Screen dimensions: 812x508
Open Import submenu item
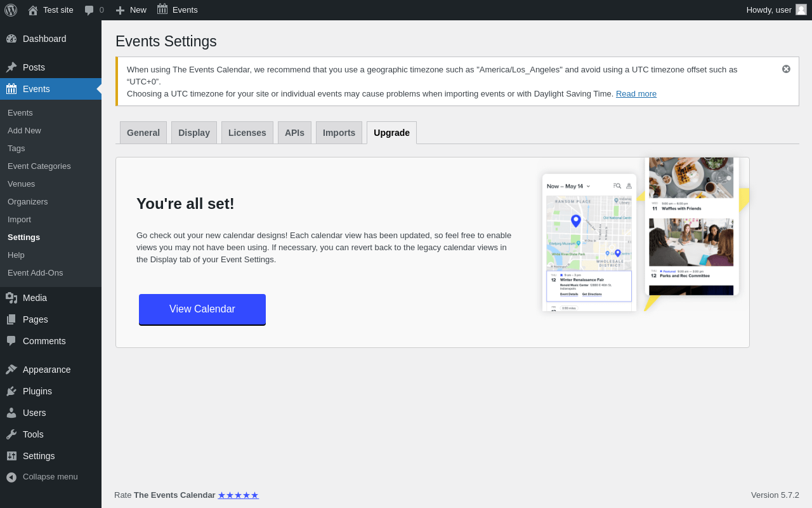pos(19,219)
